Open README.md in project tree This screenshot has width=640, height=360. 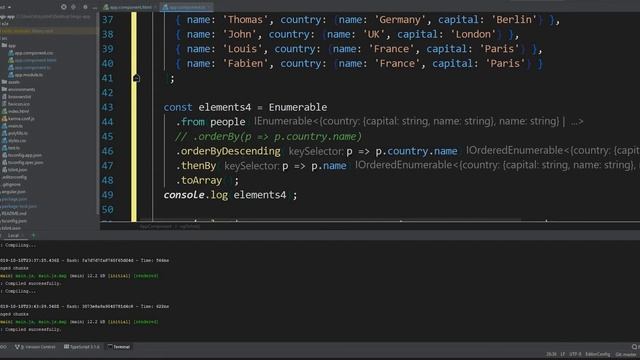tap(13, 213)
